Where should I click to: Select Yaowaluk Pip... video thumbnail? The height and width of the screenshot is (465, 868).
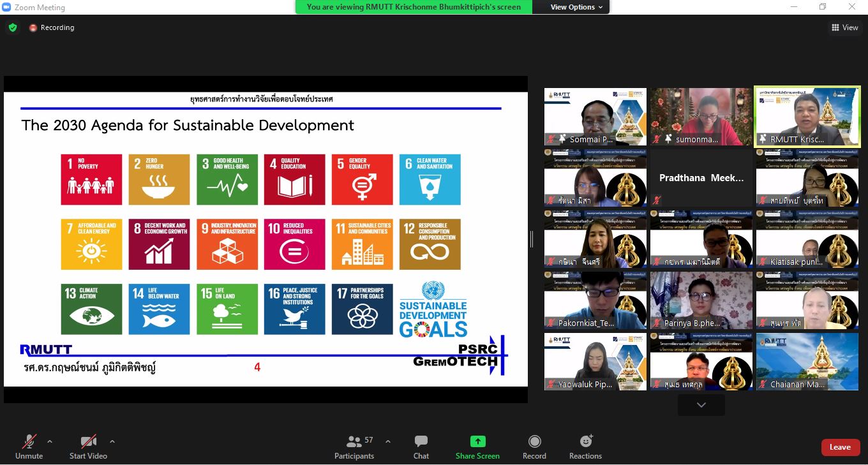(x=595, y=362)
